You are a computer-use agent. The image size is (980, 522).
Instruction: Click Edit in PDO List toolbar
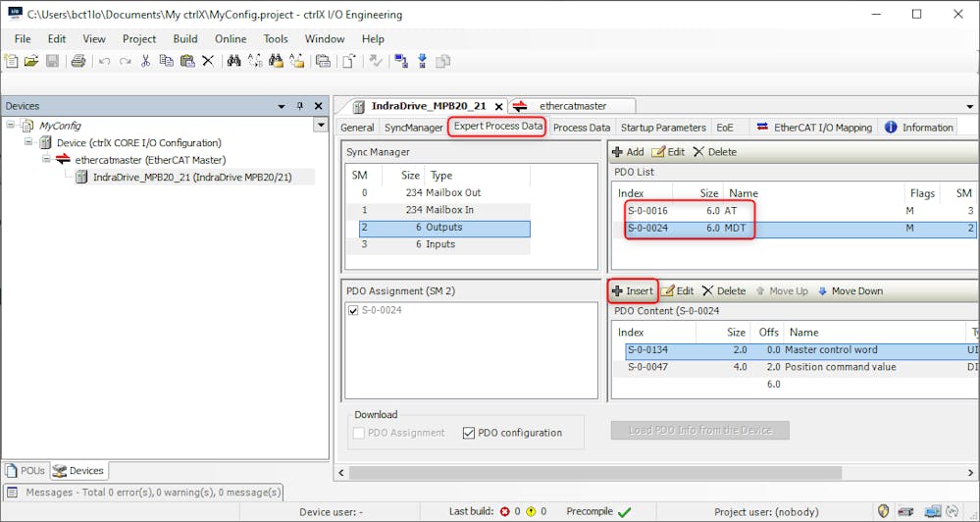pos(668,152)
